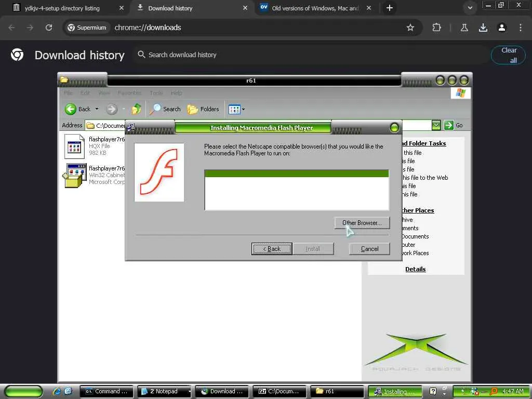Expand the Back history dropdown arrow in Explorer
This screenshot has height=399, width=532.
tap(97, 109)
